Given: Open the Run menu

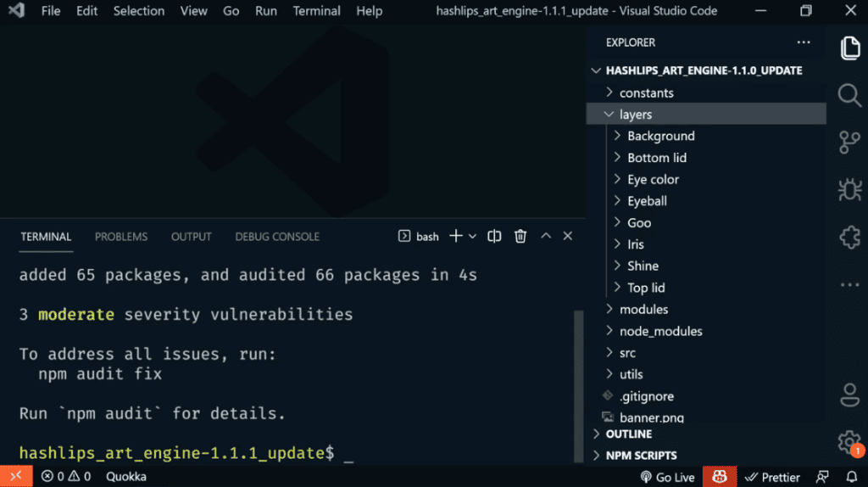Looking at the screenshot, I should (x=265, y=10).
